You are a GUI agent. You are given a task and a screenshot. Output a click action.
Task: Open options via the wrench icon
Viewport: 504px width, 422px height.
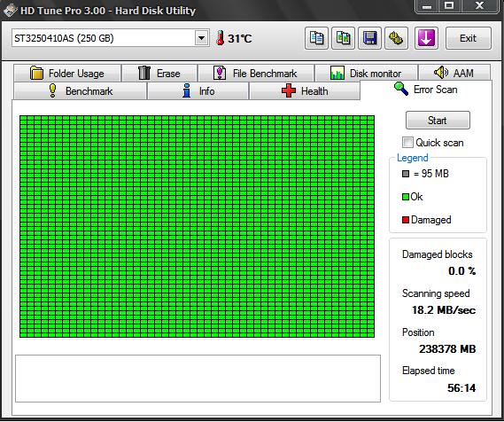click(396, 38)
